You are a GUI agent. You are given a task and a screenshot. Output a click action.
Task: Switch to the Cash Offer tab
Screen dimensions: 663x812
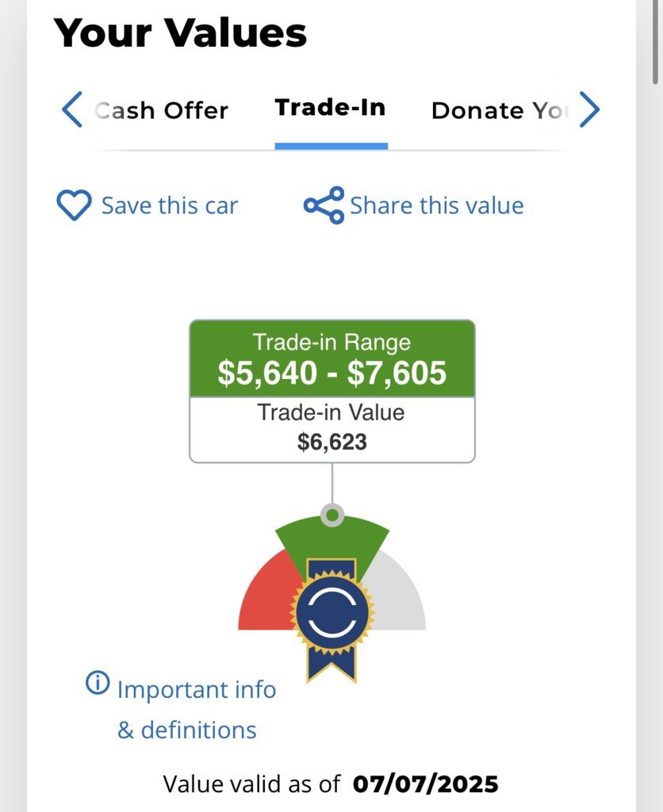pyautogui.click(x=161, y=110)
